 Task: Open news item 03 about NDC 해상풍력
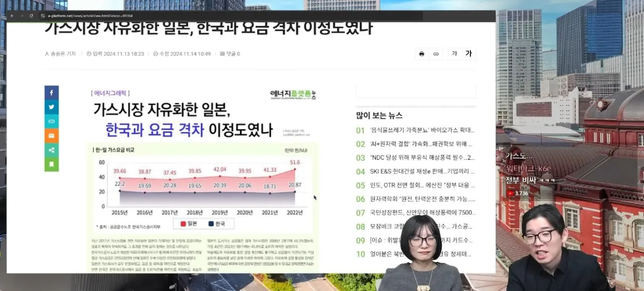422,158
